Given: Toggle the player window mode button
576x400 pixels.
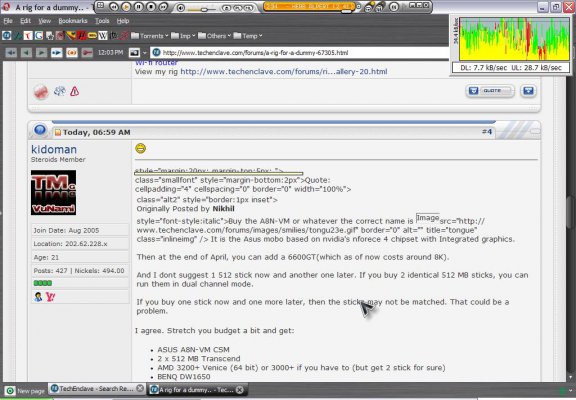Looking at the screenshot, I should 100,6.
